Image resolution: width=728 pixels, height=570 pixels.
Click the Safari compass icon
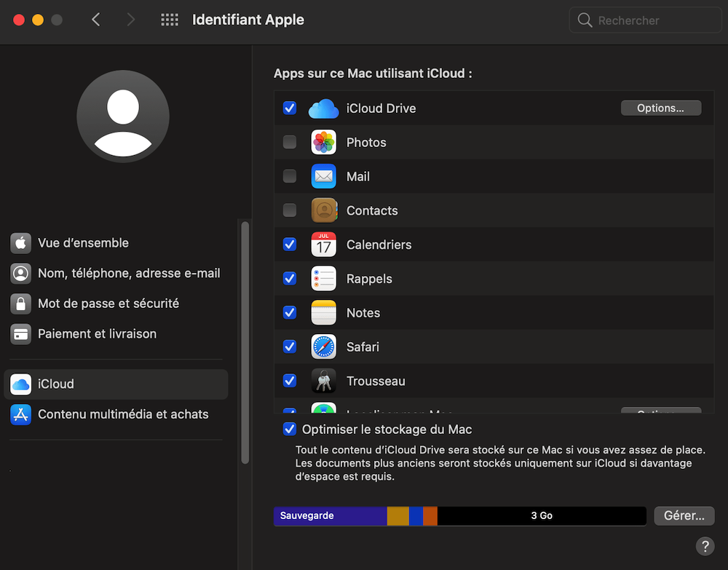pos(324,347)
